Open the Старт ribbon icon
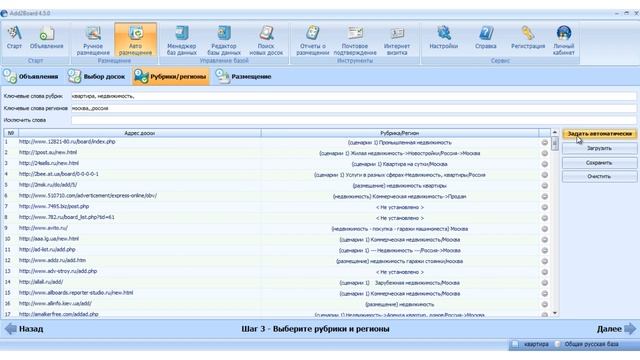640x360 pixels. tap(14, 38)
